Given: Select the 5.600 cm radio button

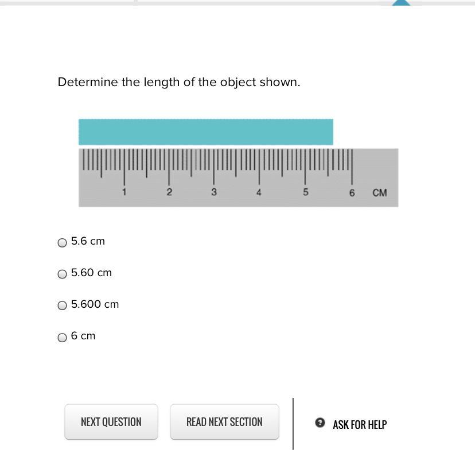Looking at the screenshot, I should [x=62, y=305].
